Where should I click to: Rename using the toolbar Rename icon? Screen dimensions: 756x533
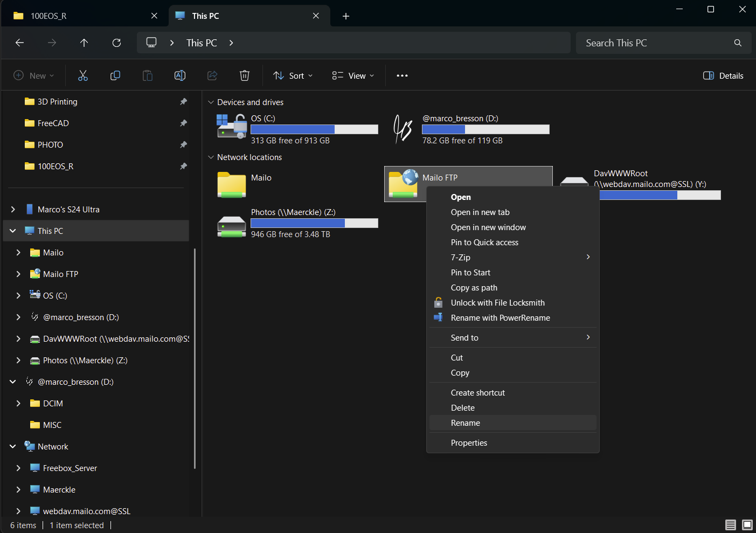[180, 75]
